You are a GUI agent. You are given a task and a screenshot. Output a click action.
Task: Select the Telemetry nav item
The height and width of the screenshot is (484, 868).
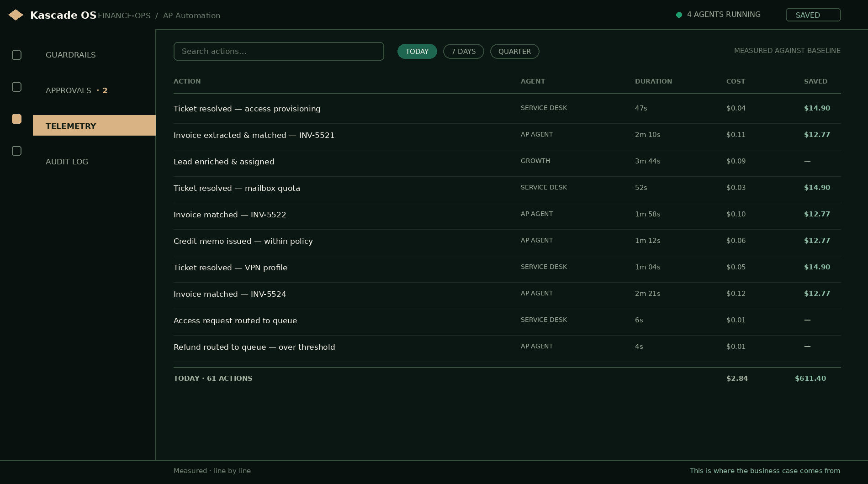pyautogui.click(x=94, y=126)
